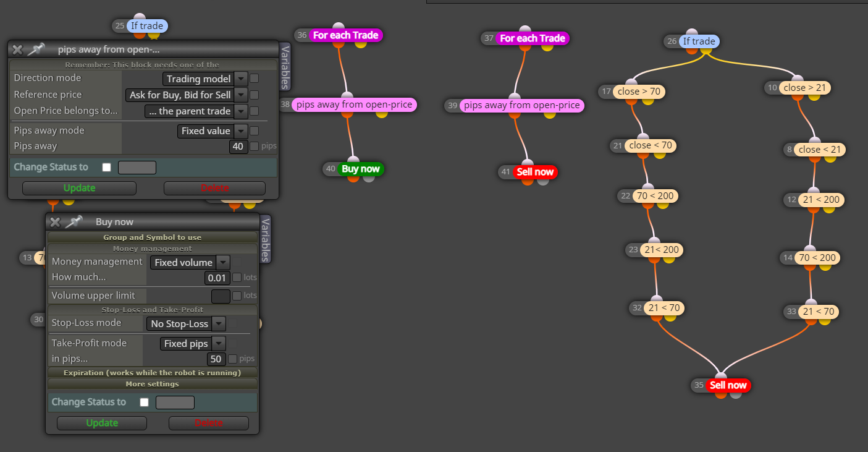This screenshot has width=868, height=452.
Task: Tick the lots checkbox beside How much
Action: point(237,278)
